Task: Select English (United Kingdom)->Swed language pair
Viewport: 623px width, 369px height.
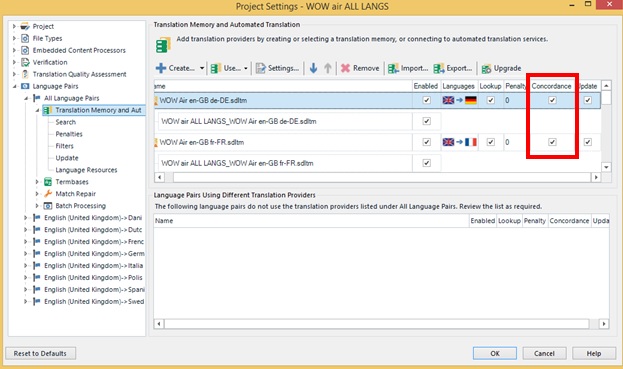Action: [94, 301]
